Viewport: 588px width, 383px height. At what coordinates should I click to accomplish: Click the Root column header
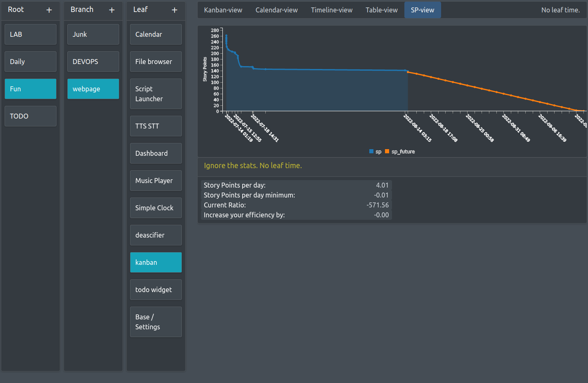[16, 10]
